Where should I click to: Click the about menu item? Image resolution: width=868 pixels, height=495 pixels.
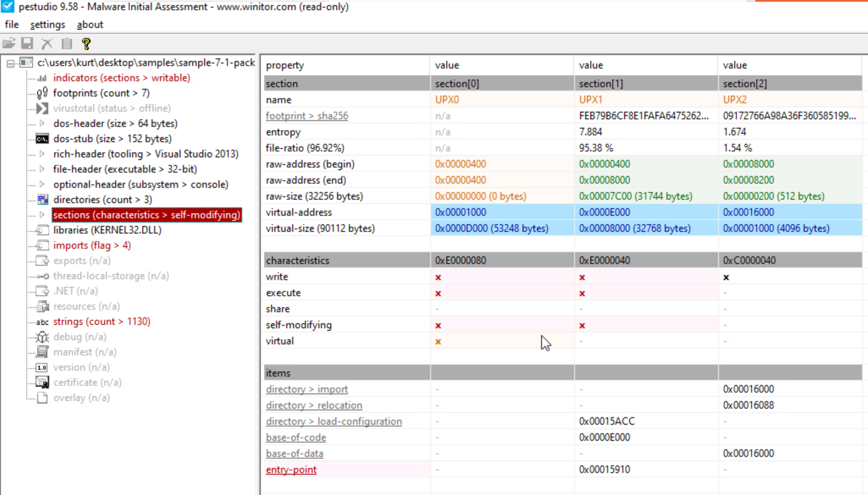(89, 25)
